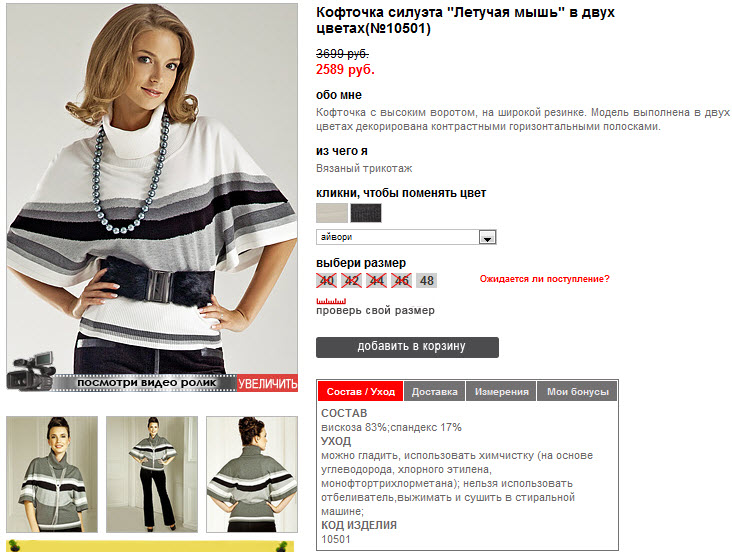Open 'Ожидается ли поступление?' link
This screenshot has height=552, width=732.
(544, 279)
